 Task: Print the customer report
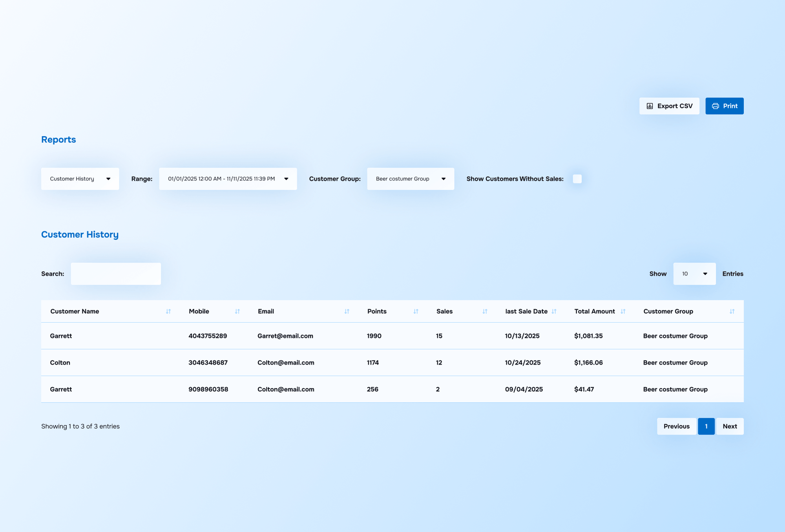coord(724,106)
